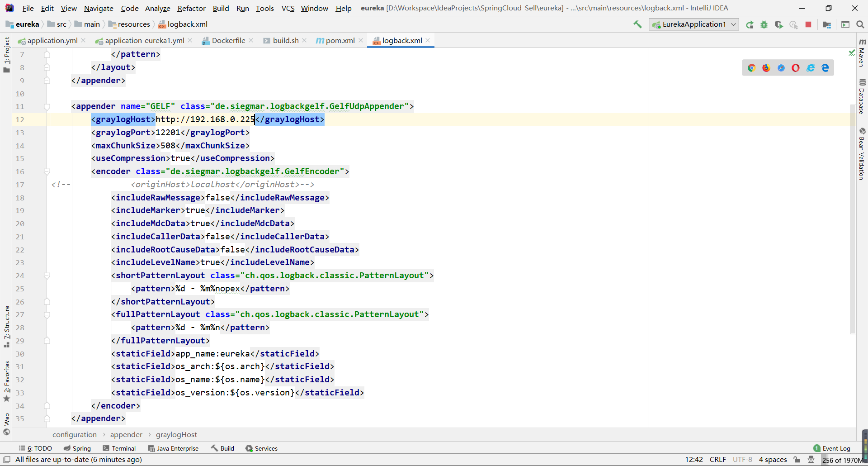This screenshot has width=868, height=466.
Task: Open the Structure tool window
Action: click(x=6, y=327)
